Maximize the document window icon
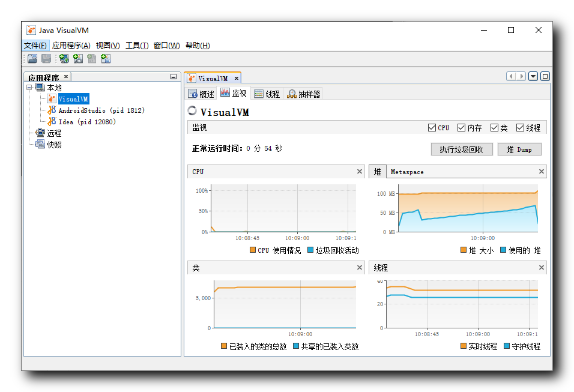The width and height of the screenshot is (574, 392). click(x=545, y=76)
